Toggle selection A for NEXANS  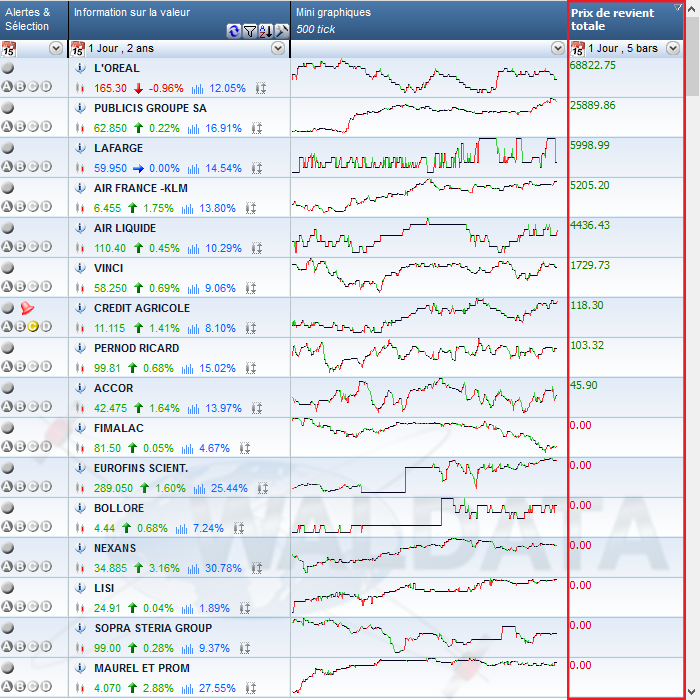click(7, 567)
